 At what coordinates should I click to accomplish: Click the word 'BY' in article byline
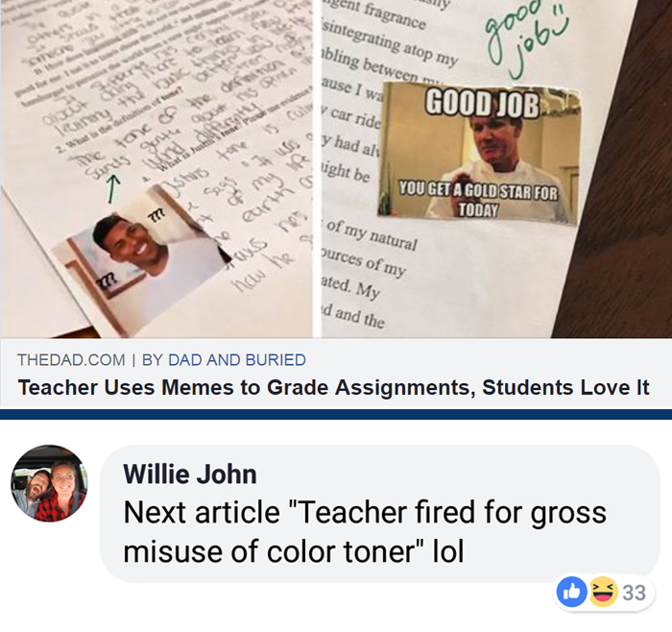(152, 360)
